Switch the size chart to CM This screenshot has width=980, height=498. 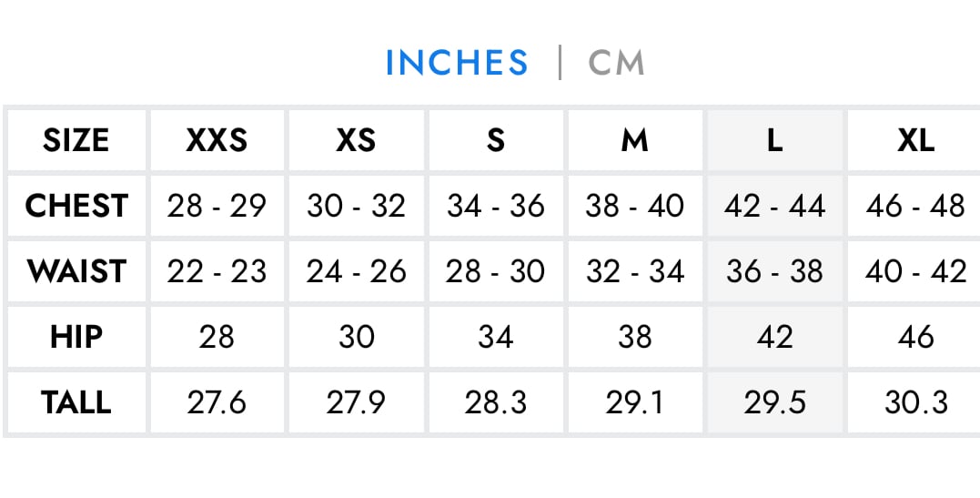616,63
